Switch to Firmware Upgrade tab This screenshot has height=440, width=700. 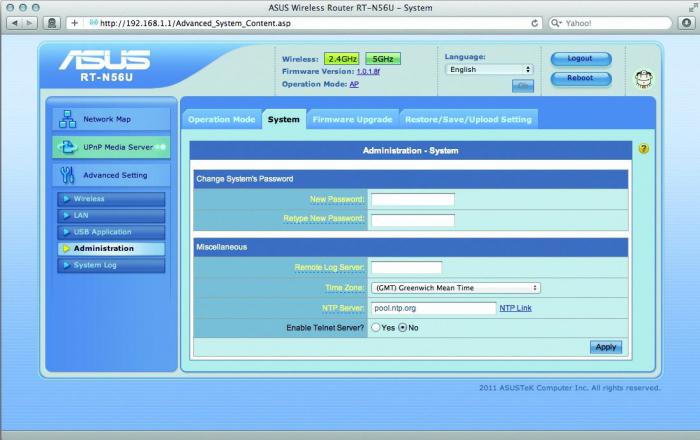coord(352,120)
